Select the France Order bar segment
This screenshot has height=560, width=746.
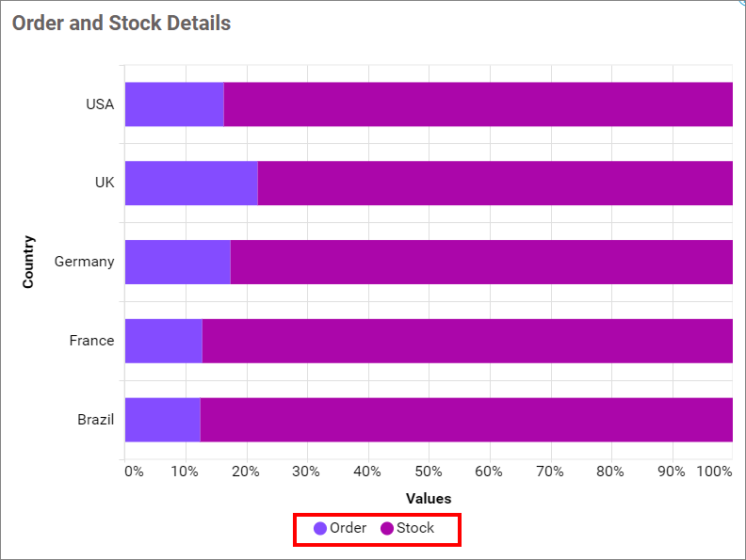(x=163, y=341)
